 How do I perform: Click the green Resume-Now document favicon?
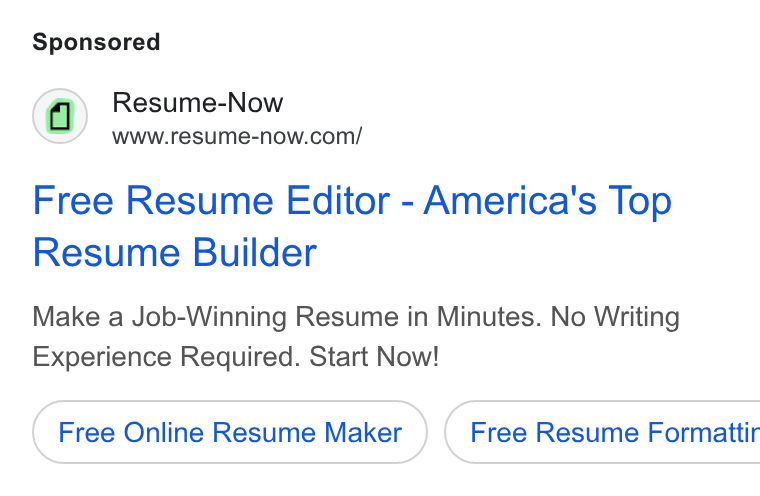click(60, 116)
